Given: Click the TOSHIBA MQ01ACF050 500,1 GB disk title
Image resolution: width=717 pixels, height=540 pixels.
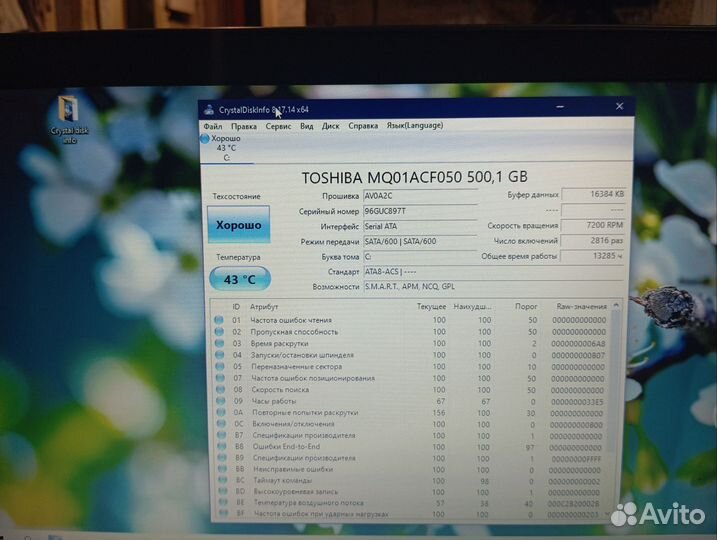Looking at the screenshot, I should pos(414,177).
